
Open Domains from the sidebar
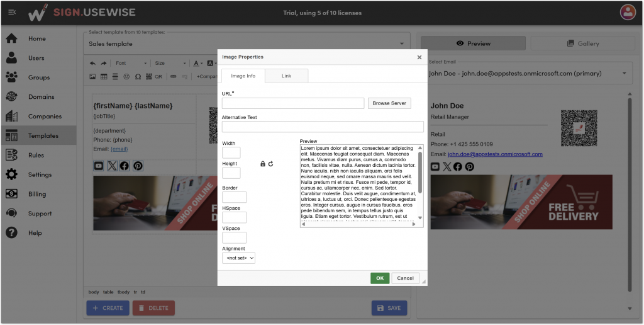point(41,97)
